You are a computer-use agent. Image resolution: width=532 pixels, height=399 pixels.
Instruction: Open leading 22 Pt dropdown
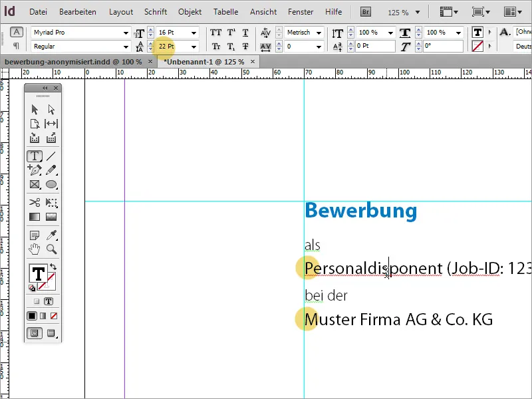(x=194, y=47)
